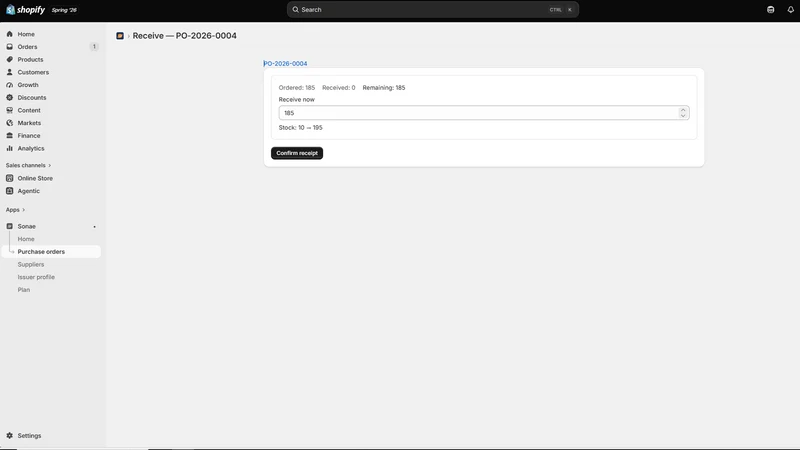This screenshot has height=450, width=800.
Task: Focus the top Search bar
Action: tap(433, 10)
